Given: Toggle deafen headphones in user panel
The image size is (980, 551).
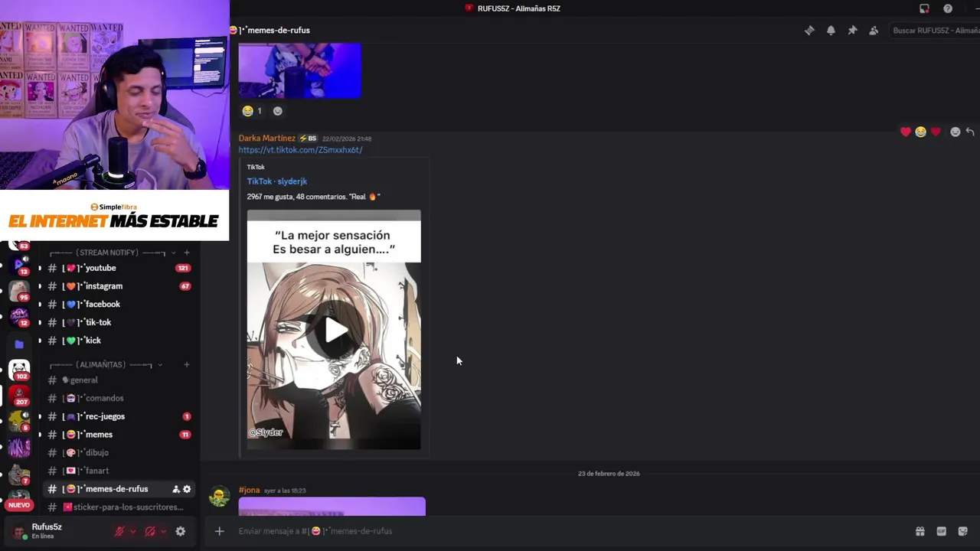Looking at the screenshot, I should coord(150,531).
